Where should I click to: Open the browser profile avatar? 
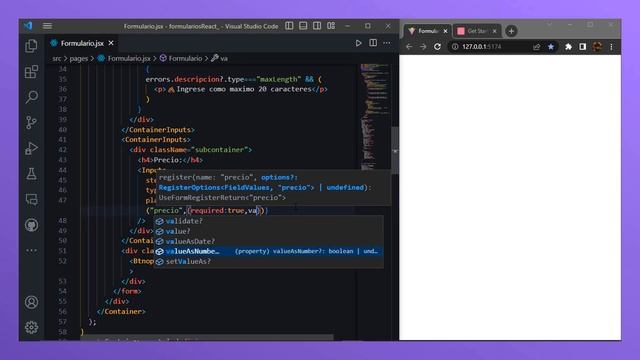(x=597, y=47)
